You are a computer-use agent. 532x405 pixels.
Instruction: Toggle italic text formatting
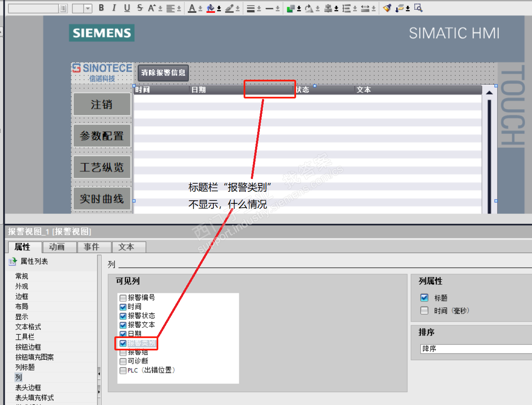(x=114, y=8)
